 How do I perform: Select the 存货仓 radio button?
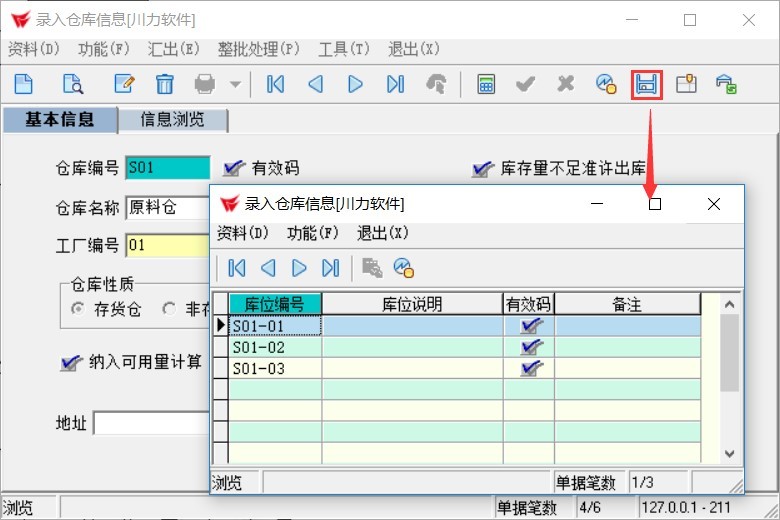click(x=78, y=309)
